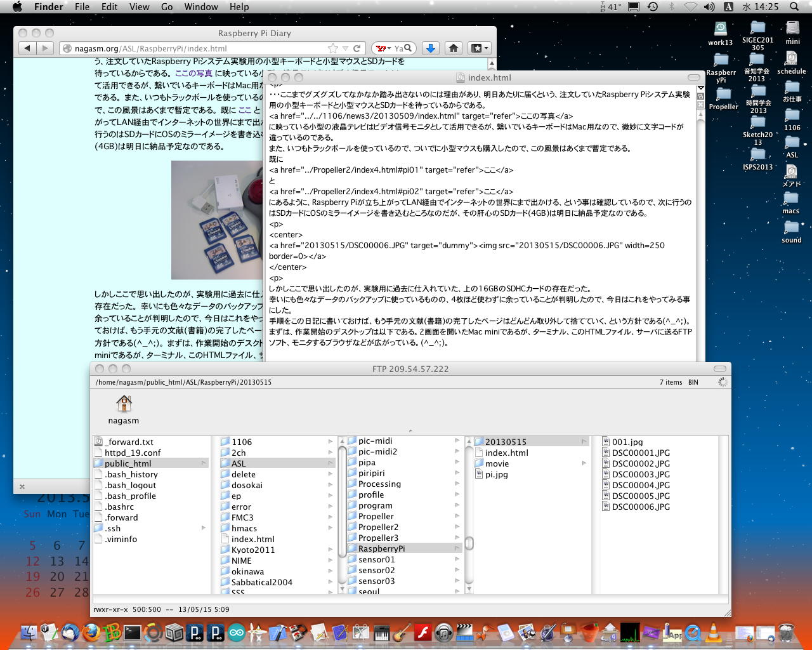This screenshot has width=812, height=650.
Task: Select DSC00006.JPG in the FTP file list
Action: click(x=641, y=507)
